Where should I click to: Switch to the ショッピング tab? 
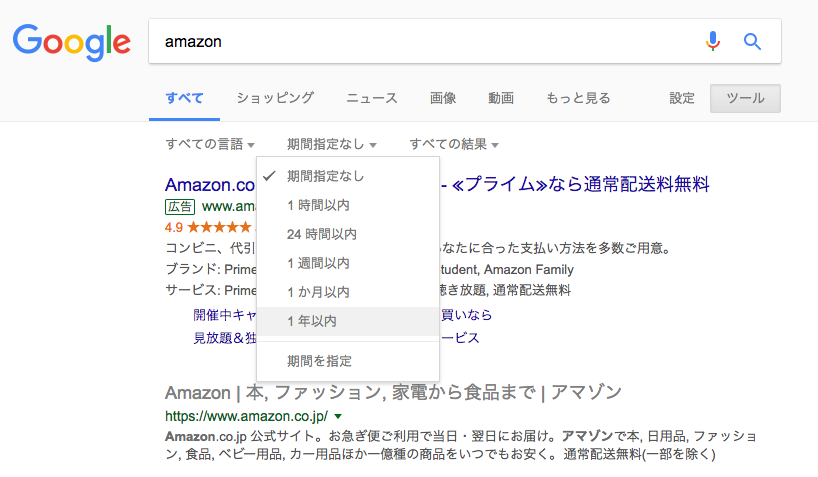275,98
